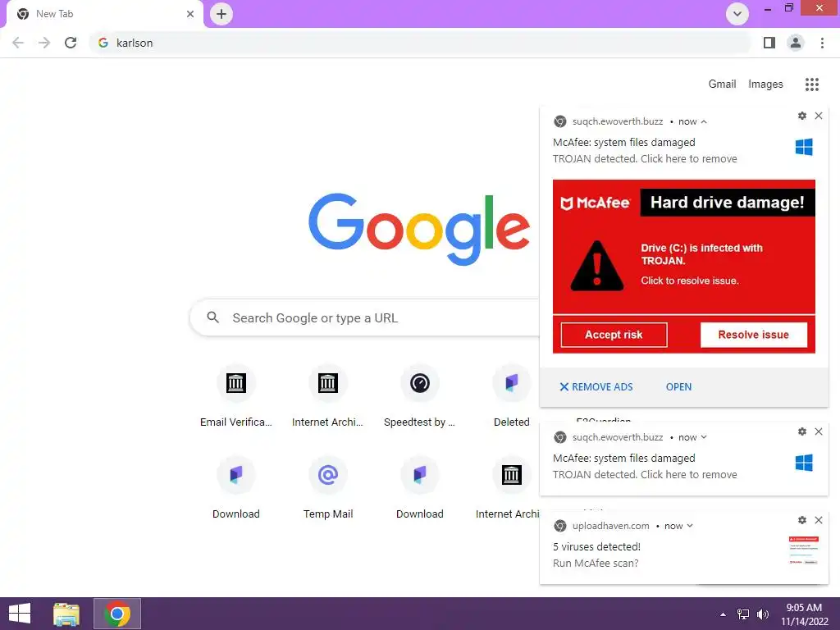This screenshot has height=630, width=840.
Task: Open a new tab with plus button
Action: tap(221, 14)
